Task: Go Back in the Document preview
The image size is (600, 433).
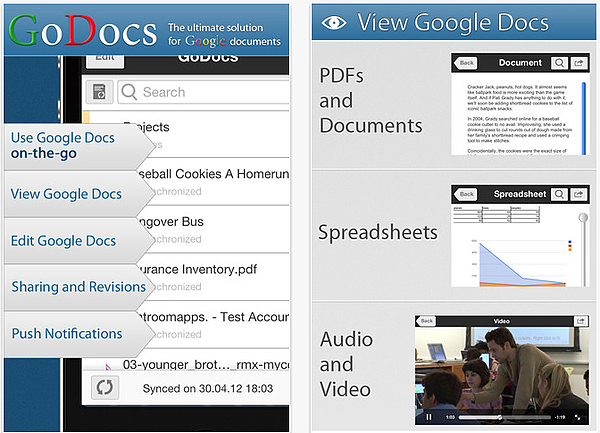Action: [x=465, y=63]
